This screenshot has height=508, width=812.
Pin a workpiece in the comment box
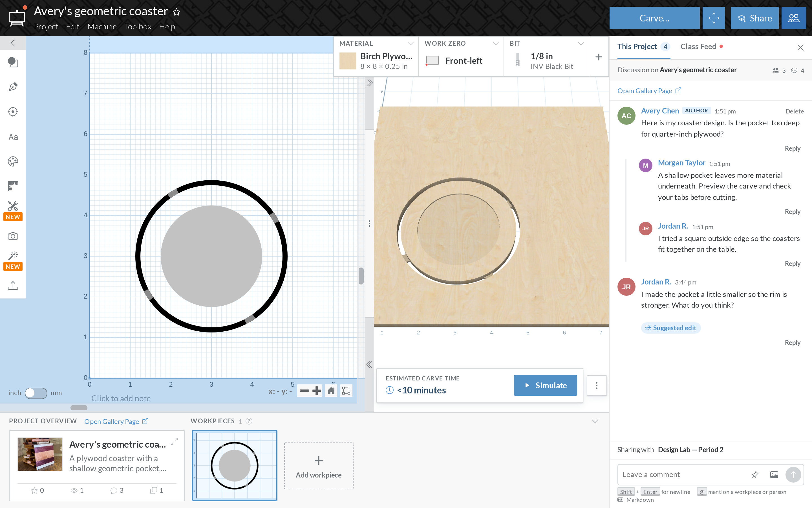click(755, 474)
